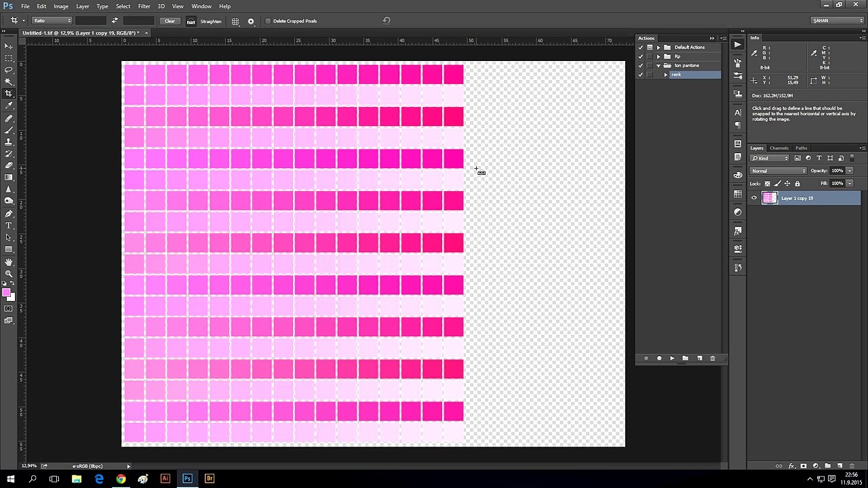Toggle visibility of Layer 1 copy 19
Screen dimensions: 868x488
tap(754, 198)
